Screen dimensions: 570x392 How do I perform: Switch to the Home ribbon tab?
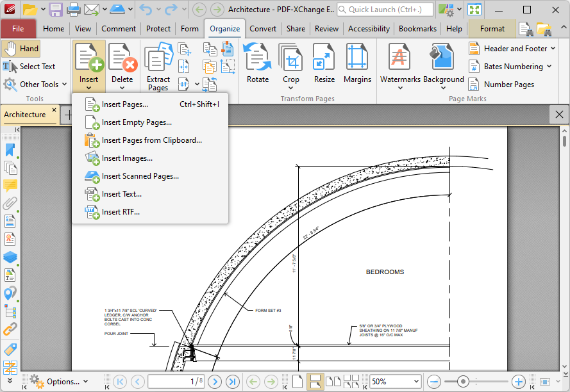coord(53,29)
